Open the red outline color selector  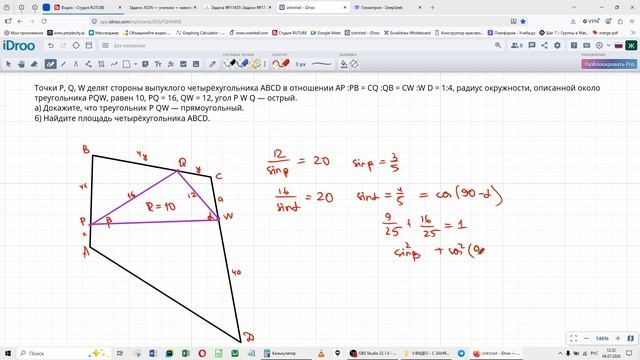(x=281, y=64)
